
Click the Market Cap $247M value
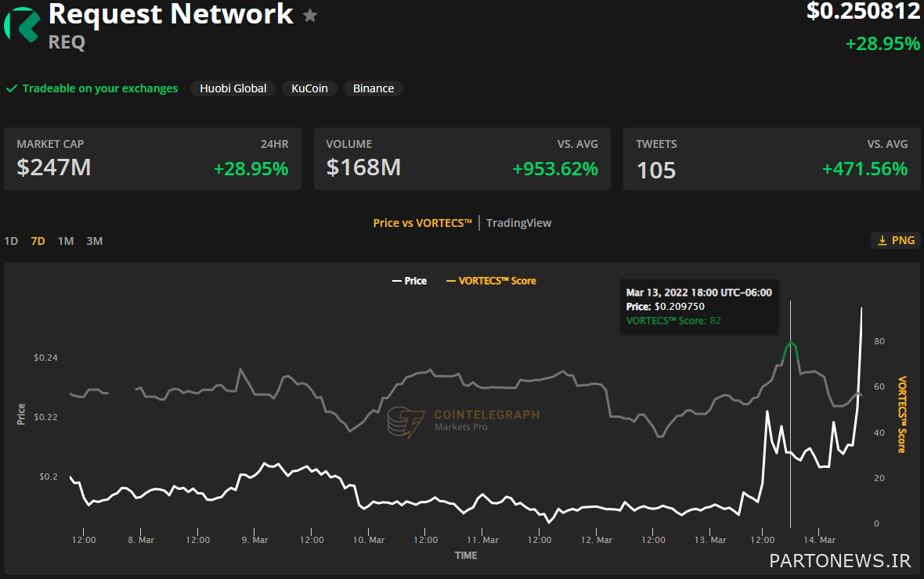[53, 168]
